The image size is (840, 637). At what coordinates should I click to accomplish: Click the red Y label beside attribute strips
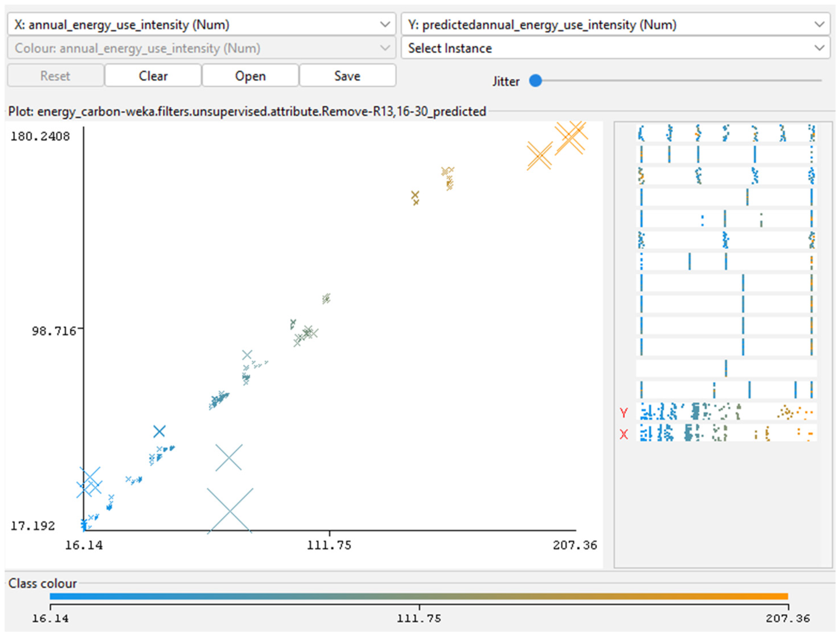(624, 413)
